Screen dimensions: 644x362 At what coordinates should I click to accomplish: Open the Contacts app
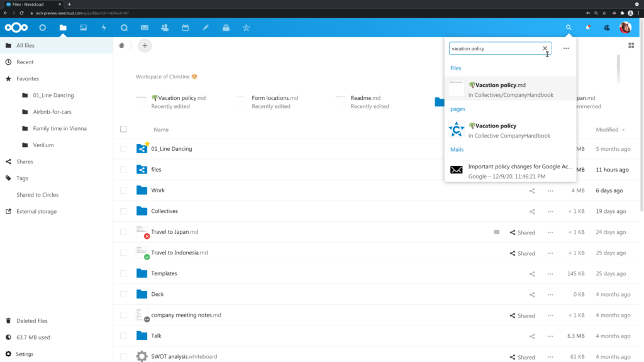coord(165,28)
